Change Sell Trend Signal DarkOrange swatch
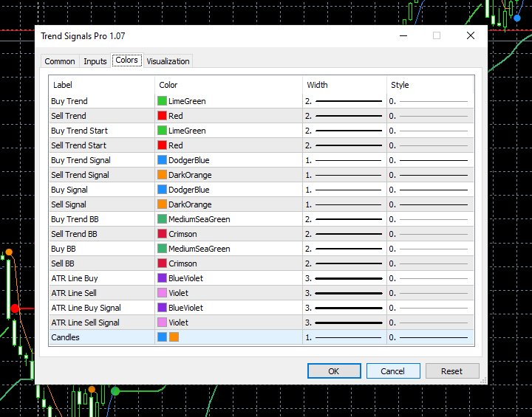The height and width of the screenshot is (417, 532). tap(162, 175)
